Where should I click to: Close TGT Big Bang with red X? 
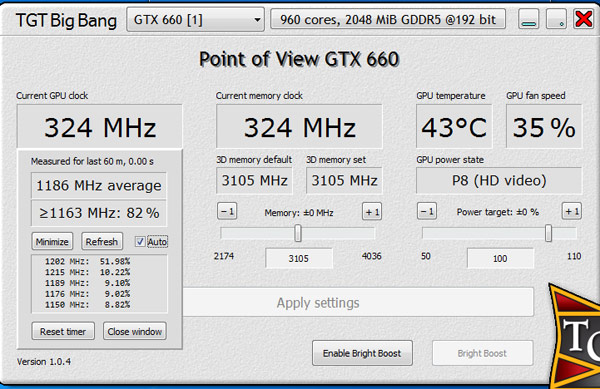(584, 19)
